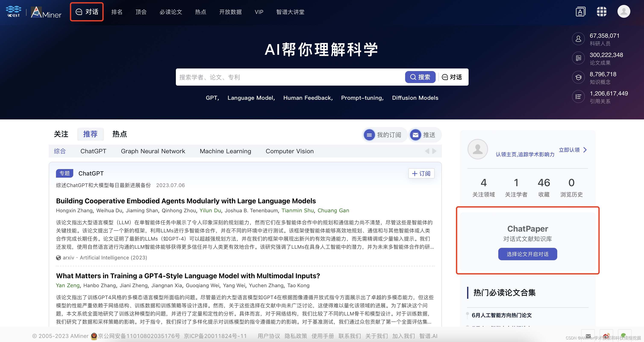Click the 对话 inline chat icon in search bar
Image resolution: width=644 pixels, height=342 pixels.
coord(453,77)
